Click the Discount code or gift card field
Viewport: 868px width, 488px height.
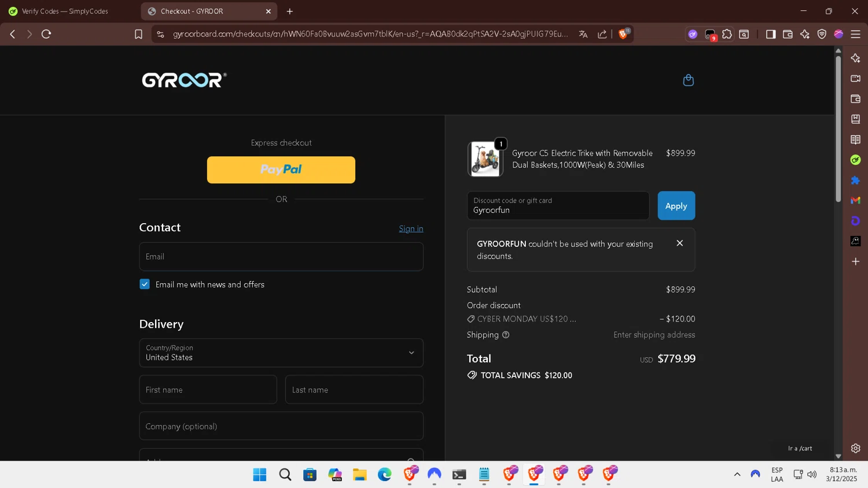click(558, 206)
